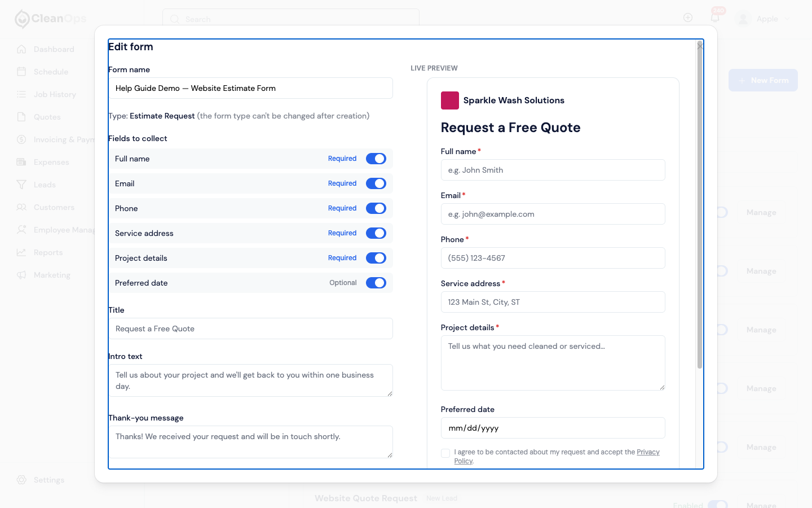
Task: Click the Schedule calendar icon
Action: pos(21,72)
